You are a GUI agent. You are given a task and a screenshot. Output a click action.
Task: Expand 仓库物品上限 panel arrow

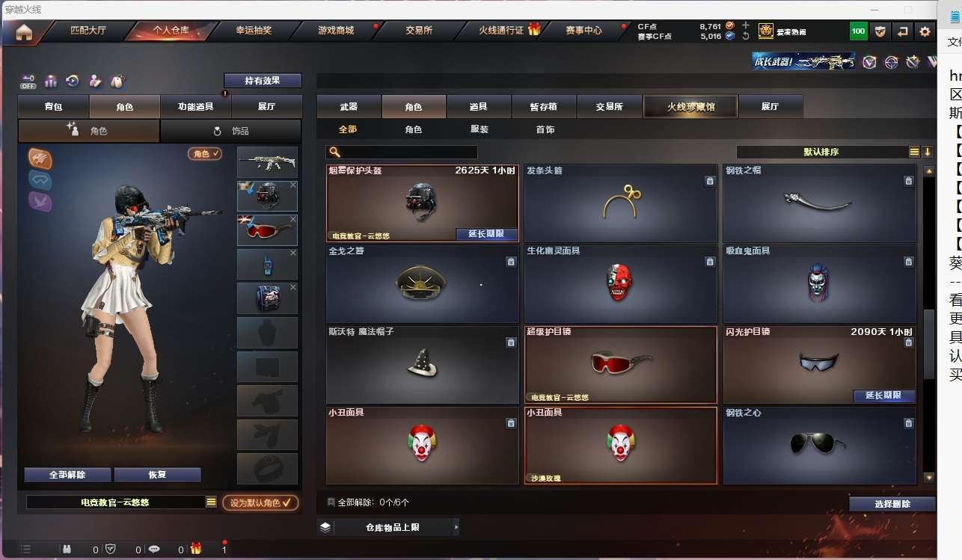point(456,527)
